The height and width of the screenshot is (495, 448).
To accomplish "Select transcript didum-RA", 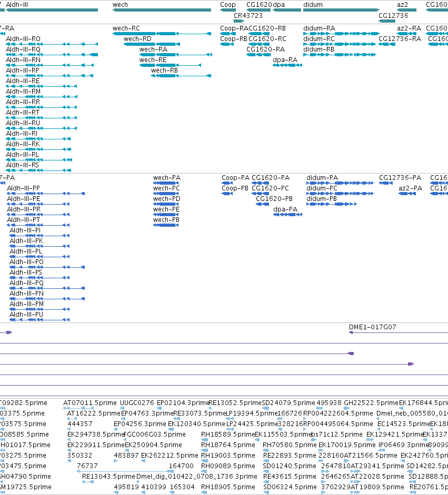I will click(341, 34).
